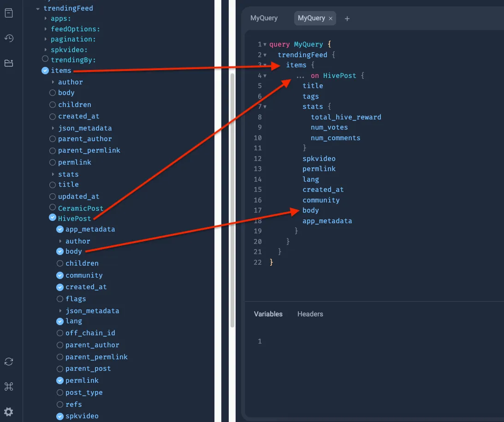Check the updated_at field
This screenshot has height=422, width=504.
click(x=53, y=196)
